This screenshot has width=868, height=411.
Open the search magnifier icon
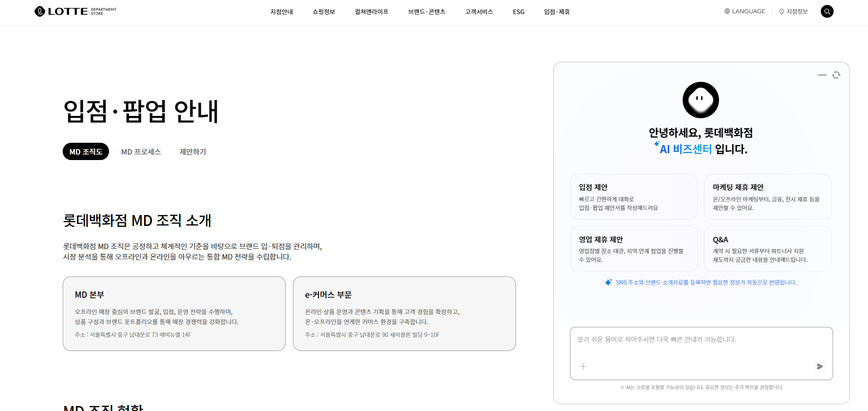pyautogui.click(x=827, y=11)
